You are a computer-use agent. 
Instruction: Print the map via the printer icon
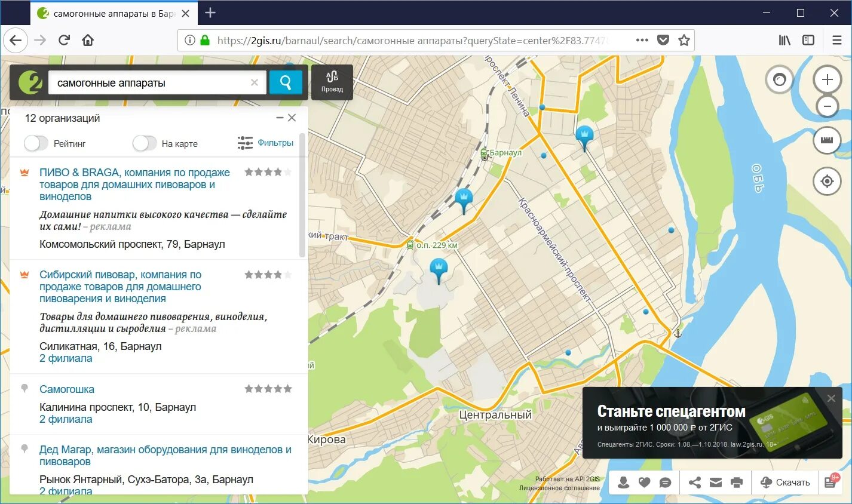tap(737, 483)
